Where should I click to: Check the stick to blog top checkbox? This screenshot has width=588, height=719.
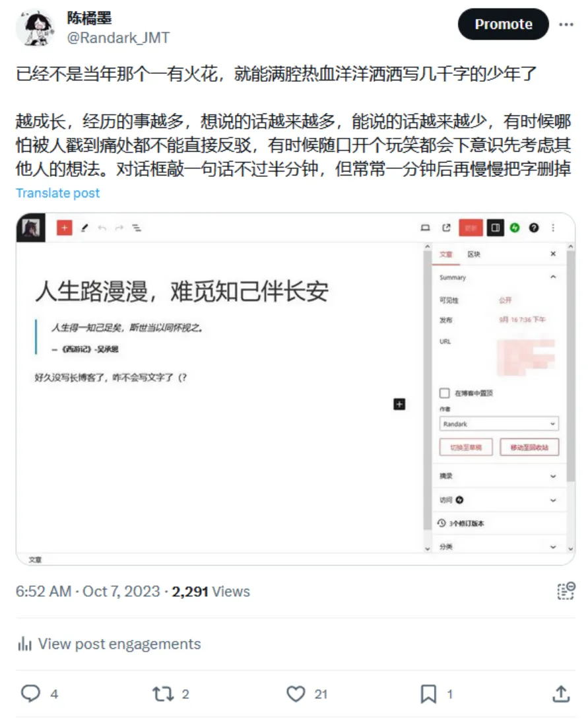point(444,393)
